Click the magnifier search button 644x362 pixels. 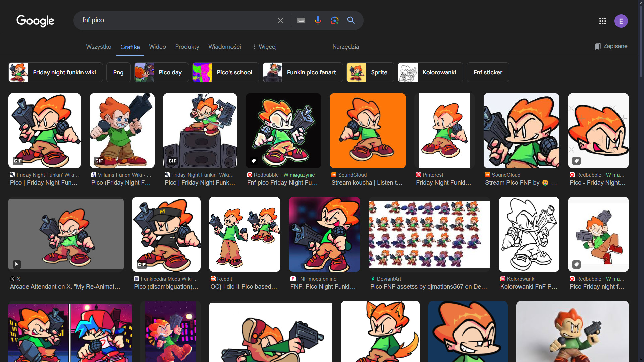point(351,20)
